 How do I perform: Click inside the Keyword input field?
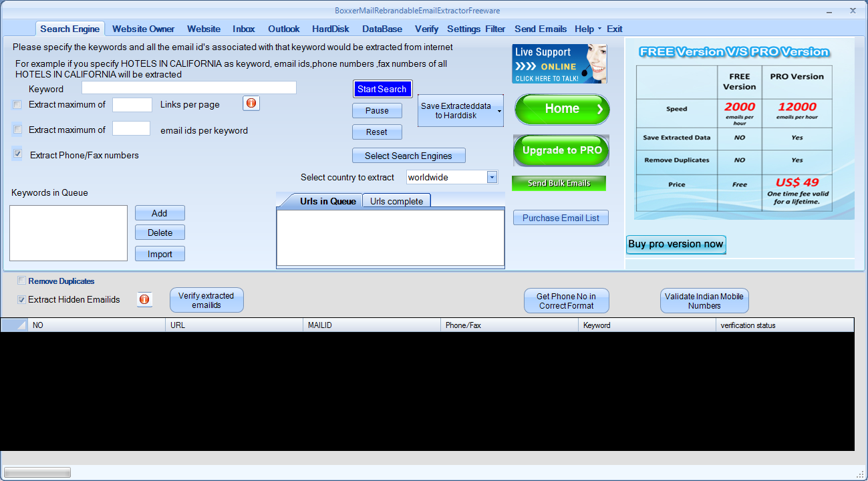(x=189, y=88)
